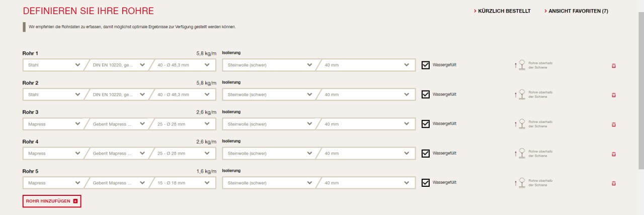Viewport: 644px width, 215px height.
Task: Uncheck Wassergefüllt for Rohr 1
Action: click(426, 65)
